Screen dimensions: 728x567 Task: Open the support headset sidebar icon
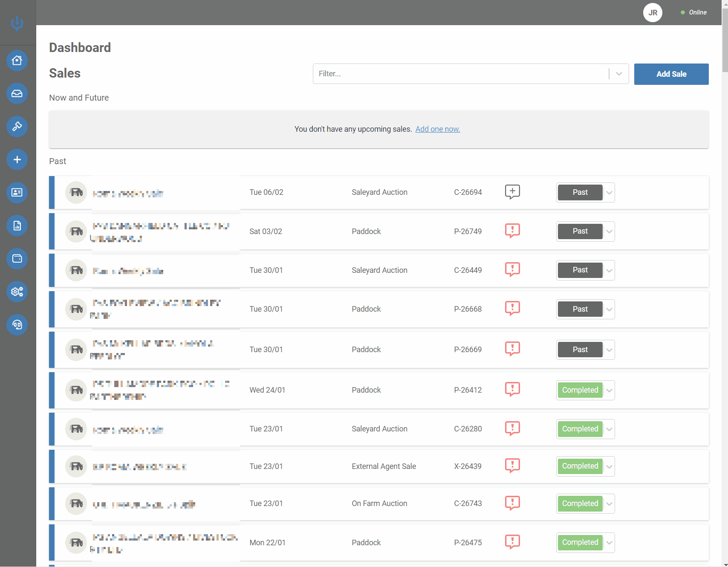pos(17,325)
